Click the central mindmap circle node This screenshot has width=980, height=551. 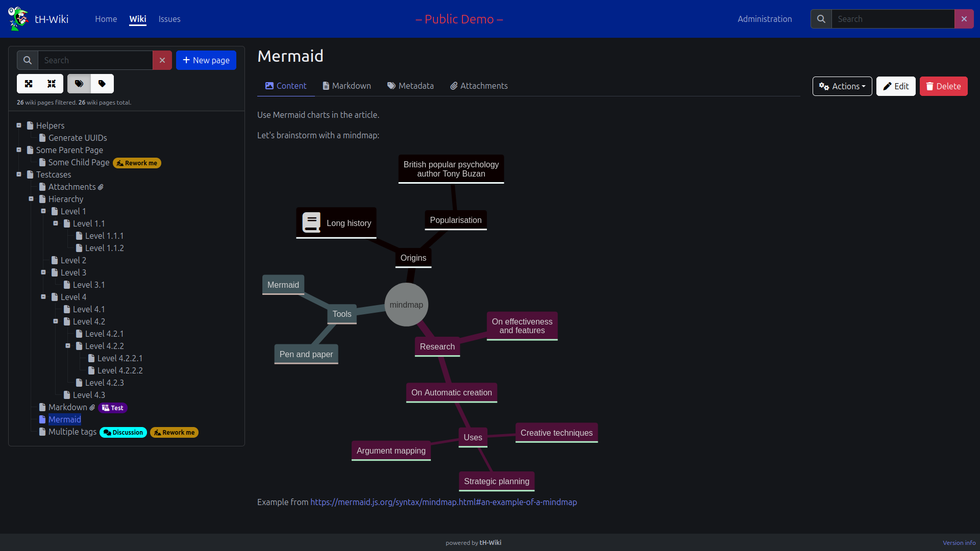[406, 305]
